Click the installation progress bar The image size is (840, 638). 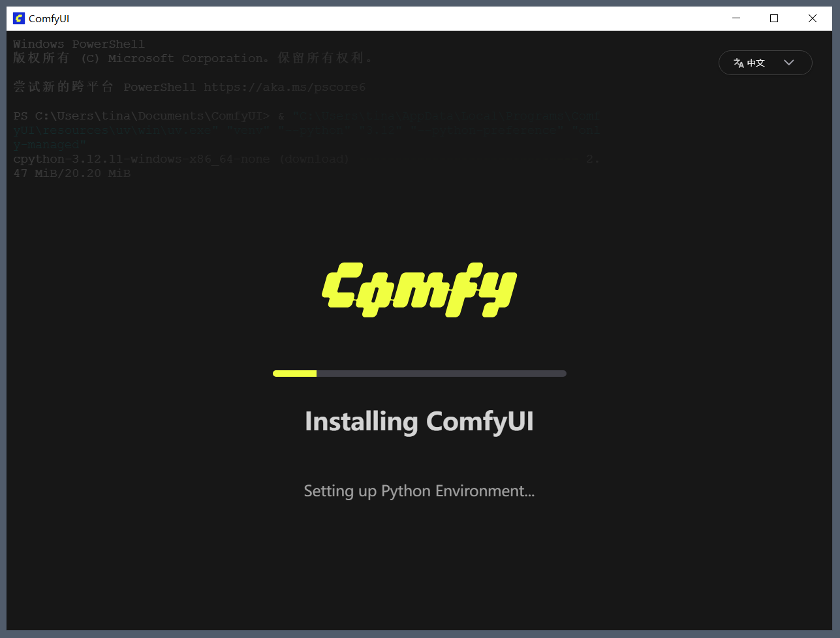pos(420,374)
